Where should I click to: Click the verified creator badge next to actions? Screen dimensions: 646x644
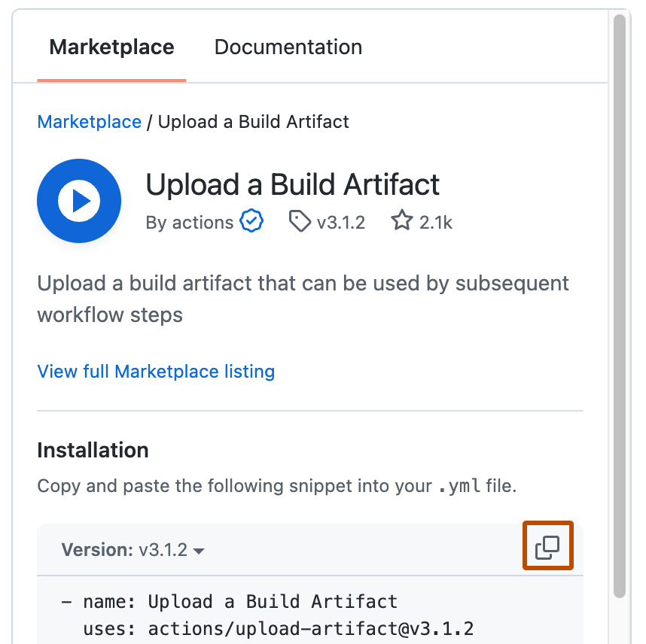point(251,220)
